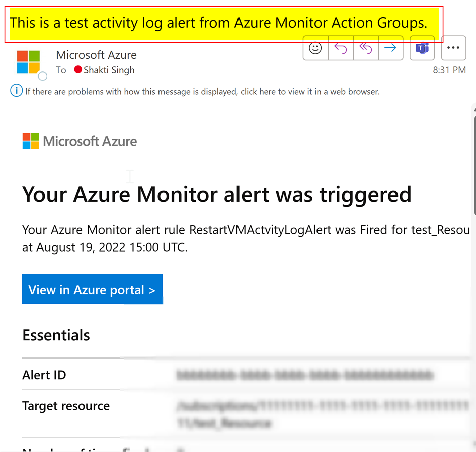
Task: Forward the email using the arrow icon
Action: (390, 48)
